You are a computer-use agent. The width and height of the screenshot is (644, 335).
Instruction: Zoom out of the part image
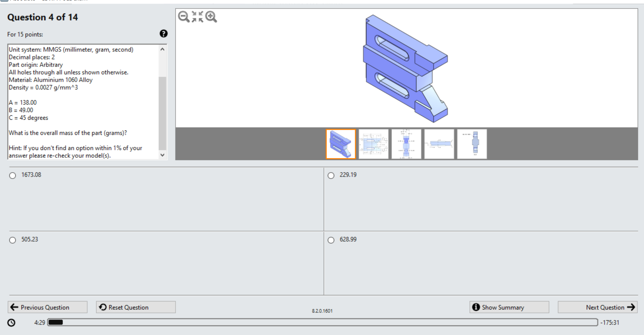pyautogui.click(x=184, y=16)
